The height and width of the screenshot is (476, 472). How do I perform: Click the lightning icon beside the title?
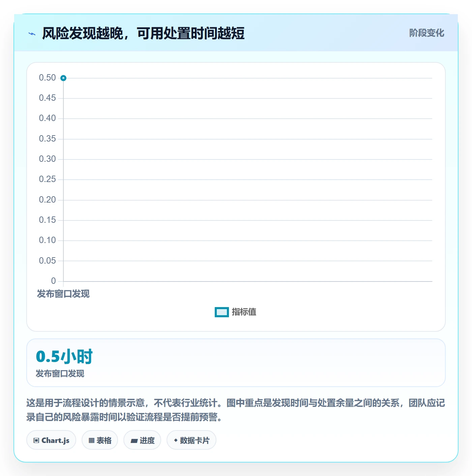32,34
